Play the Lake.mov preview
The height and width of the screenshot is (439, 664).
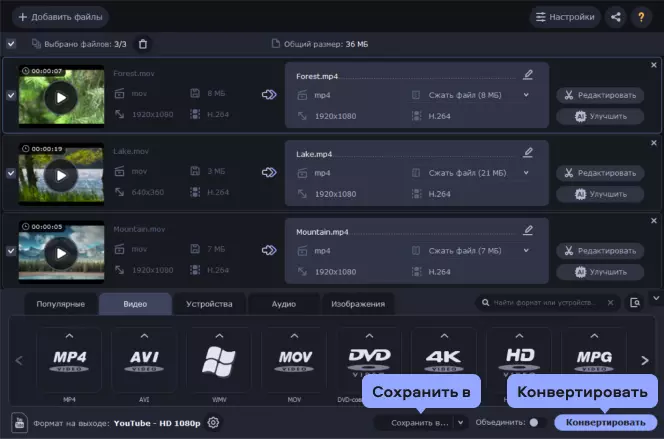click(x=61, y=175)
